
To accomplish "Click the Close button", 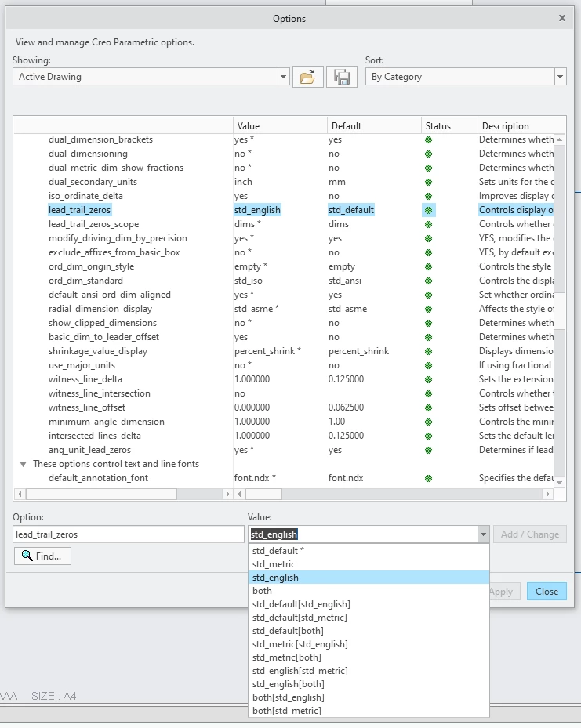I will 547,592.
